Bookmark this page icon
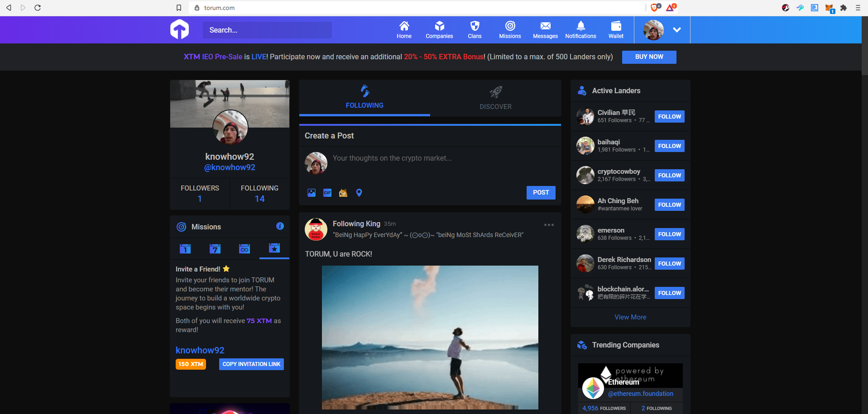868x414 pixels. (x=179, y=8)
